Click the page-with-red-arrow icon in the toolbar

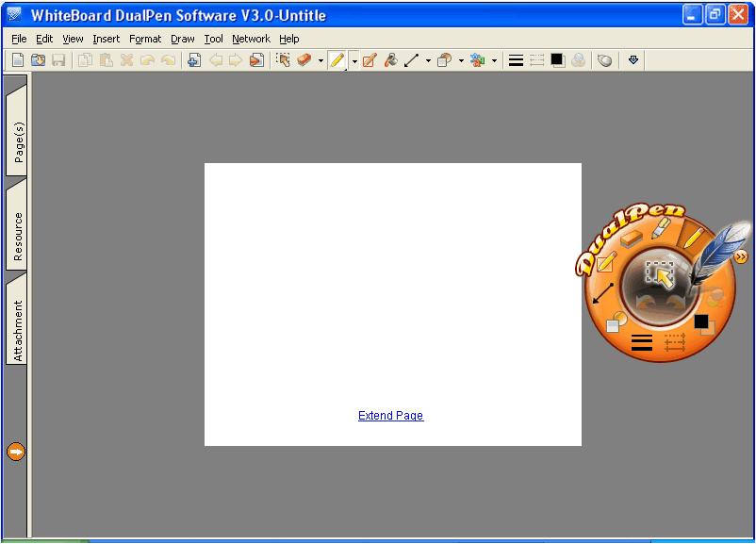tap(256, 60)
